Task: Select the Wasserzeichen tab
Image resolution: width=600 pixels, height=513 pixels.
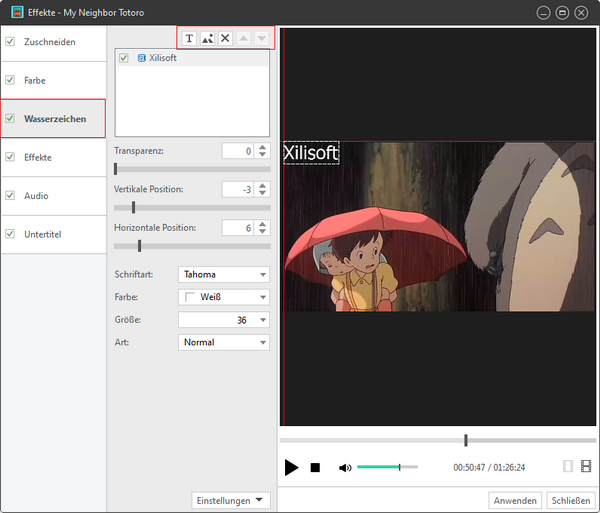Action: coord(53,119)
